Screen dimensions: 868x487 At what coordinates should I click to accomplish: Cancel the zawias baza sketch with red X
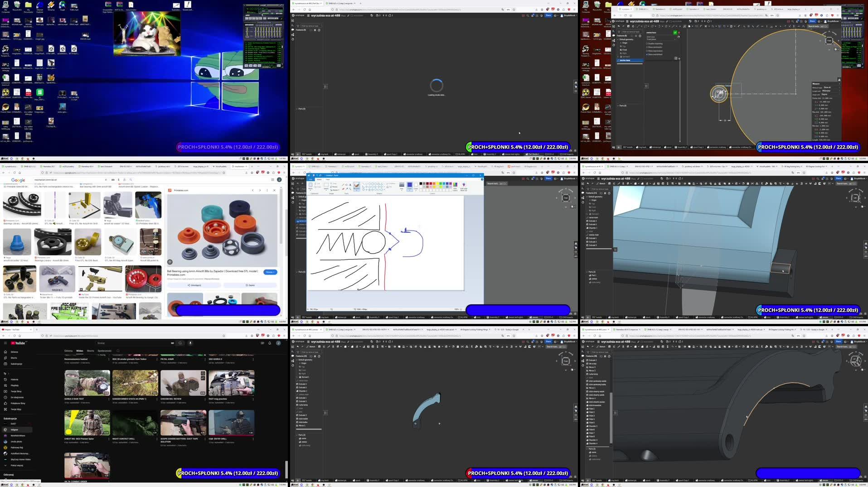(679, 33)
